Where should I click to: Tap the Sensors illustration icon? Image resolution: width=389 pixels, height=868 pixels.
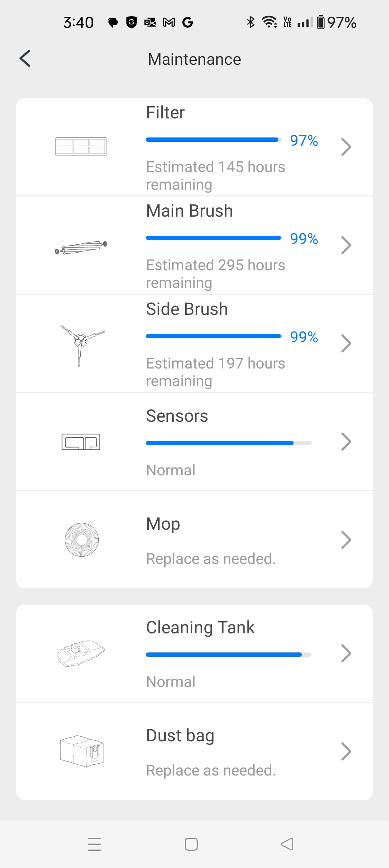81,442
